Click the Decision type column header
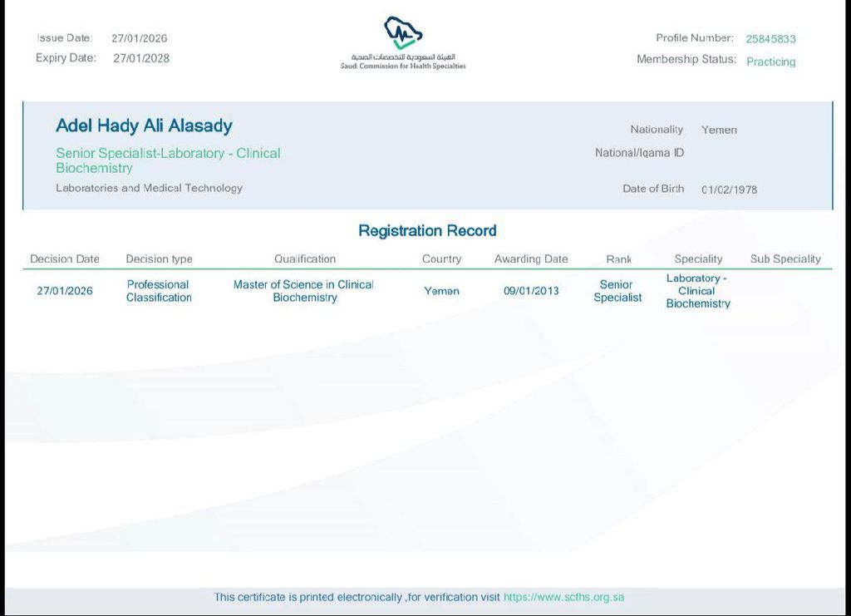Image resolution: width=851 pixels, height=616 pixels. pyautogui.click(x=159, y=259)
